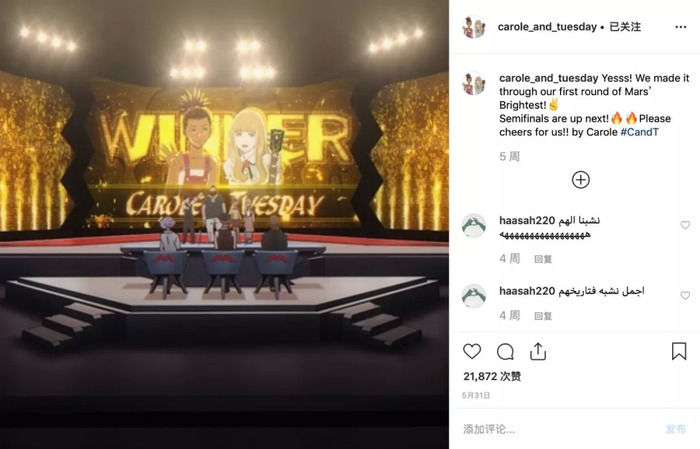
Task: Like the first haasah220 comment
Action: tap(685, 225)
